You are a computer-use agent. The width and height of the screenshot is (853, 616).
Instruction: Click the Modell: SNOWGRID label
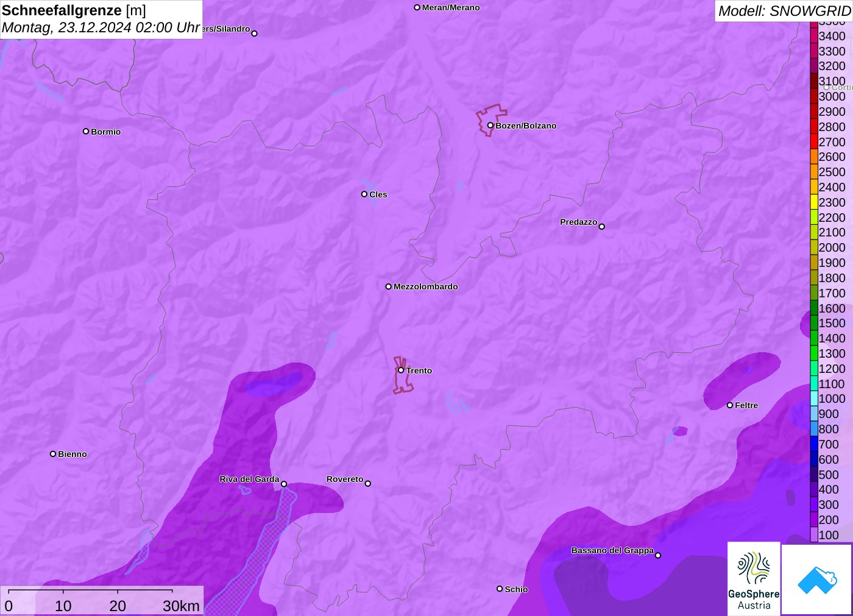pyautogui.click(x=784, y=11)
